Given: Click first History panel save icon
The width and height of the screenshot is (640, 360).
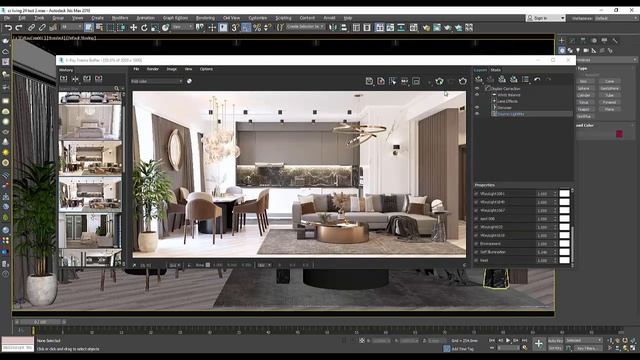Looking at the screenshot, I should pos(64,79).
